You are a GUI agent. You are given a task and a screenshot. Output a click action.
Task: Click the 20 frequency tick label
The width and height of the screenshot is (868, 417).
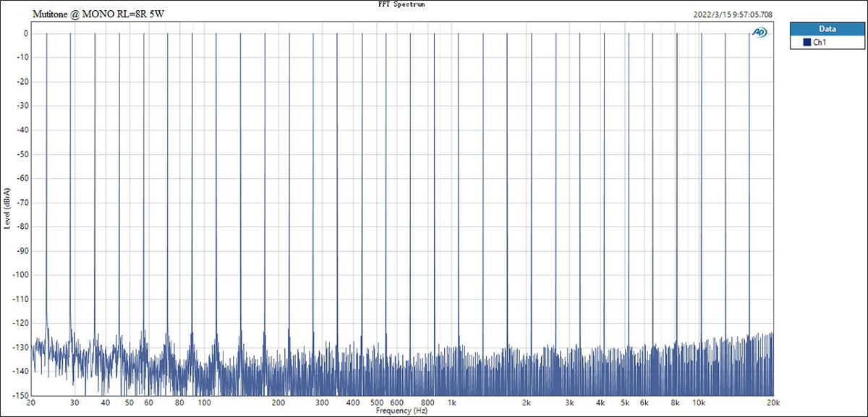(x=30, y=403)
